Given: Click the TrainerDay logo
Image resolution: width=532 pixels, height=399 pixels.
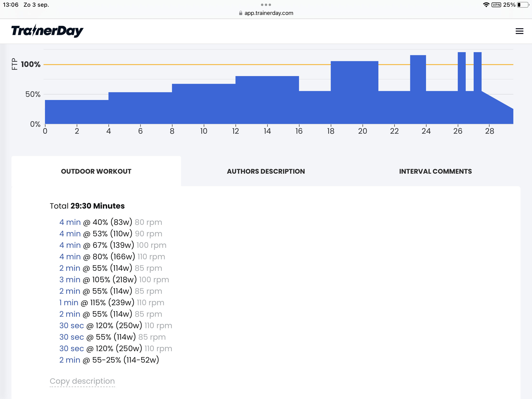Looking at the screenshot, I should point(47,31).
